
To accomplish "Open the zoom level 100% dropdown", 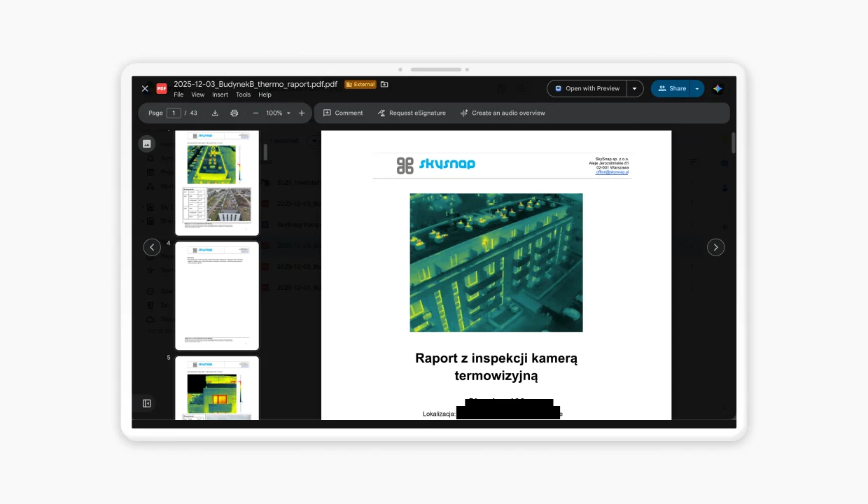I will pos(278,113).
